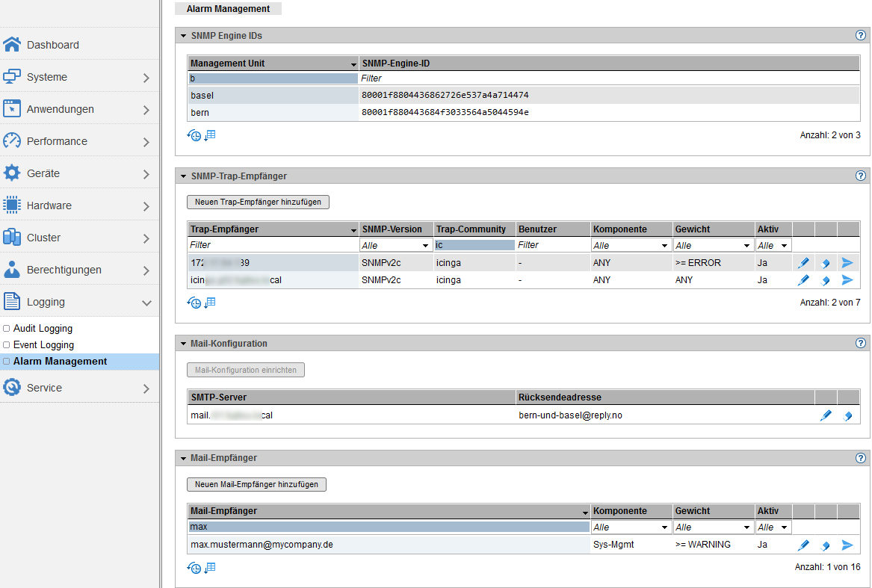Collapse the SNMP-Trap-Empfänger section
This screenshot has height=588, width=872.
coord(183,176)
